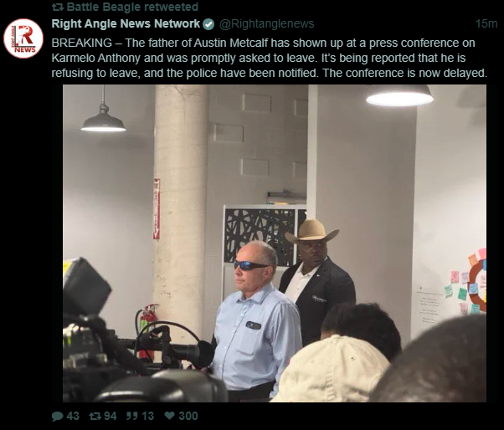Click 'The conference is now delayed' sentence

pos(404,74)
